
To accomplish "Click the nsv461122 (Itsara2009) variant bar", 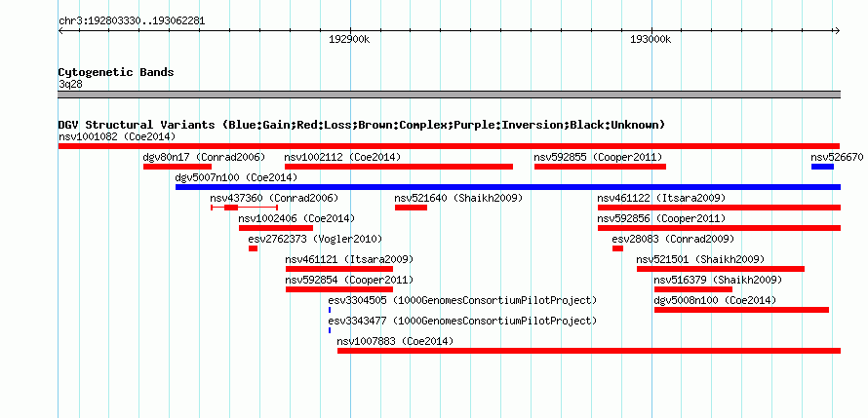I will click(x=719, y=208).
